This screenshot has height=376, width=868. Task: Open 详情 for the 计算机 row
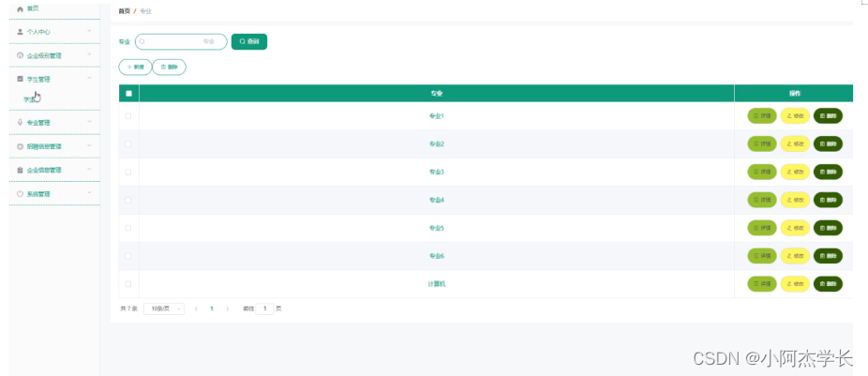(762, 284)
